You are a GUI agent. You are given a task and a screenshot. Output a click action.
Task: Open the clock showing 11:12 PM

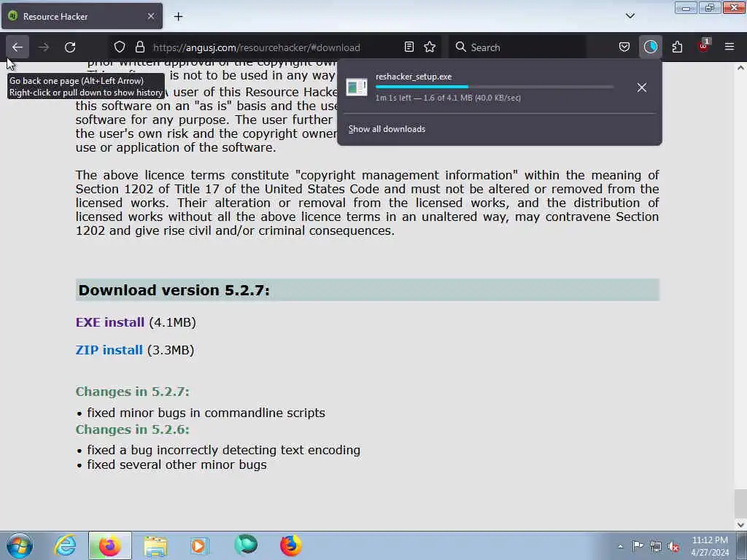[x=710, y=545]
